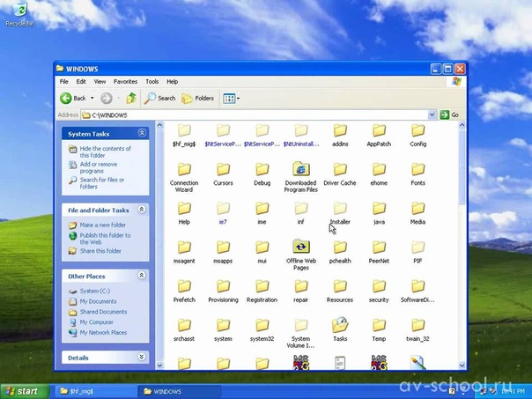Open the Views dropdown button

pos(231,99)
